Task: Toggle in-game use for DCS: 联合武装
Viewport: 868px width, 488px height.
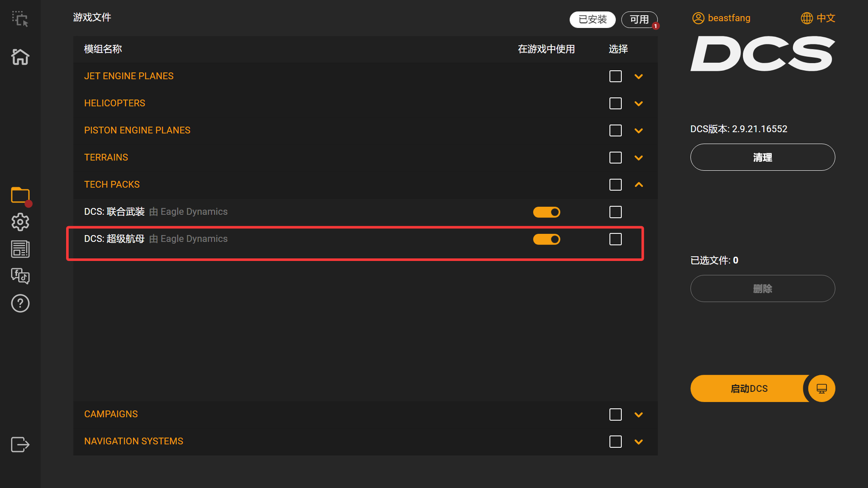Action: click(x=546, y=212)
